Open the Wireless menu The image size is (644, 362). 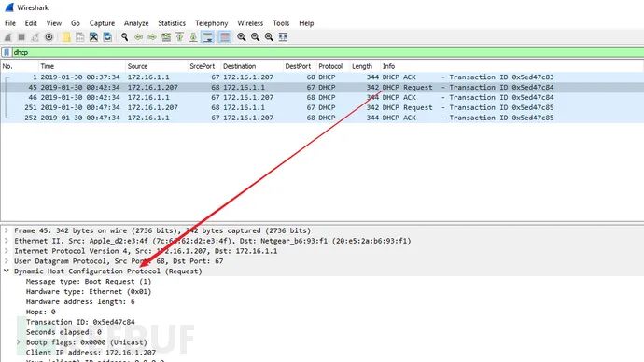250,23
